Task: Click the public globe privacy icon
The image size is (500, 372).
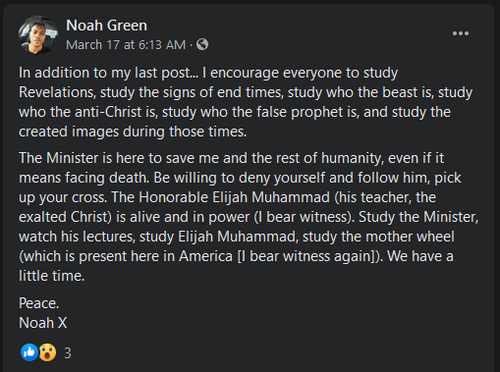Action: click(202, 44)
